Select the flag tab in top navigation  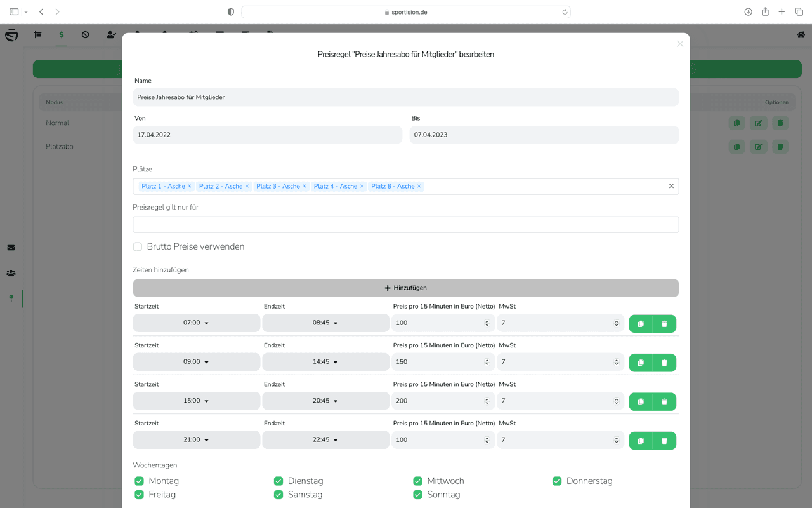point(38,35)
